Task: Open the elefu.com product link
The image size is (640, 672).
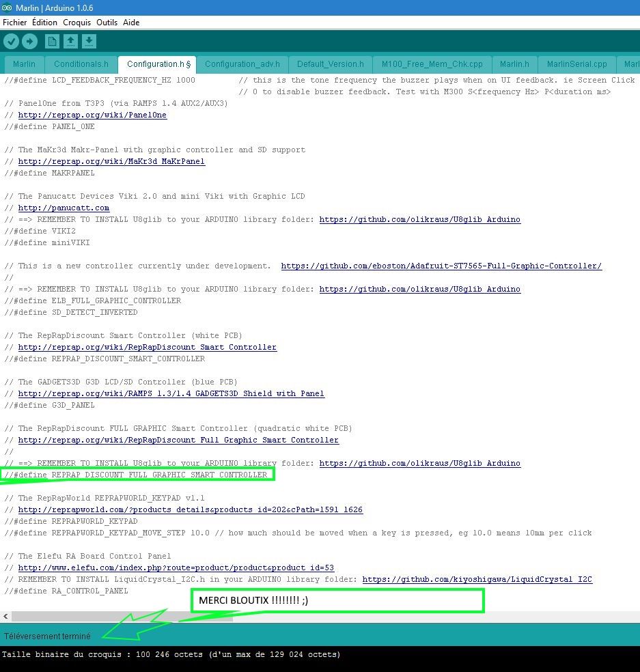Action: (176, 568)
